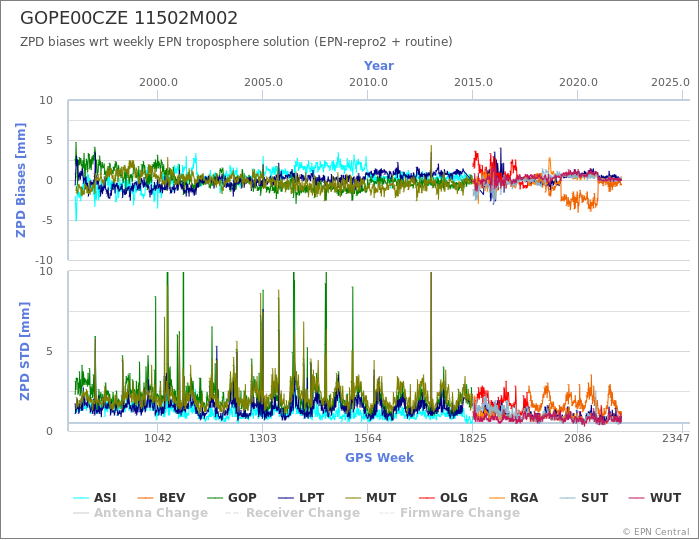
Task: Click the chart title GOPE00CZE 11502M002
Action: 129,18
